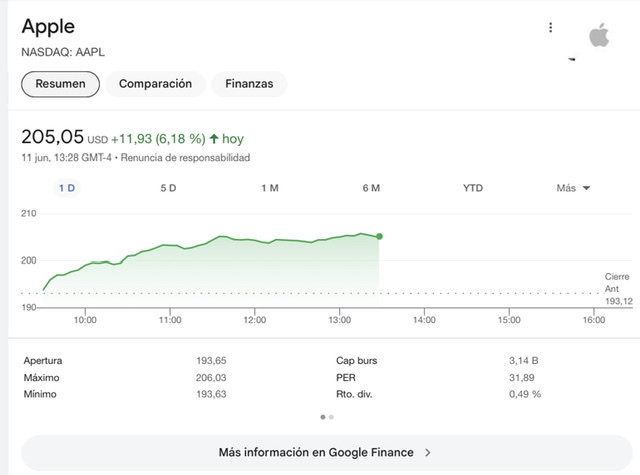Select the 1 D chart range

coord(67,188)
